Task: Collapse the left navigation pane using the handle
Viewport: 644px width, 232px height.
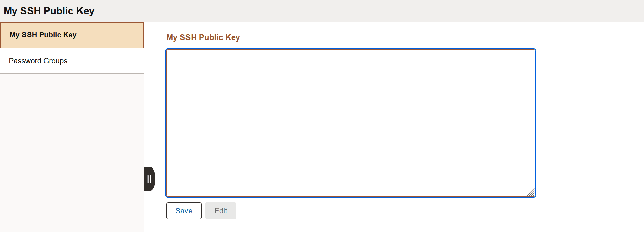Action: tap(149, 179)
